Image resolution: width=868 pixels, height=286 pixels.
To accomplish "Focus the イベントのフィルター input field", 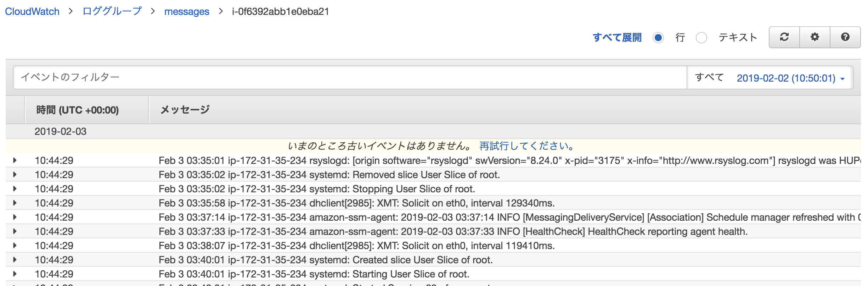I will [350, 77].
